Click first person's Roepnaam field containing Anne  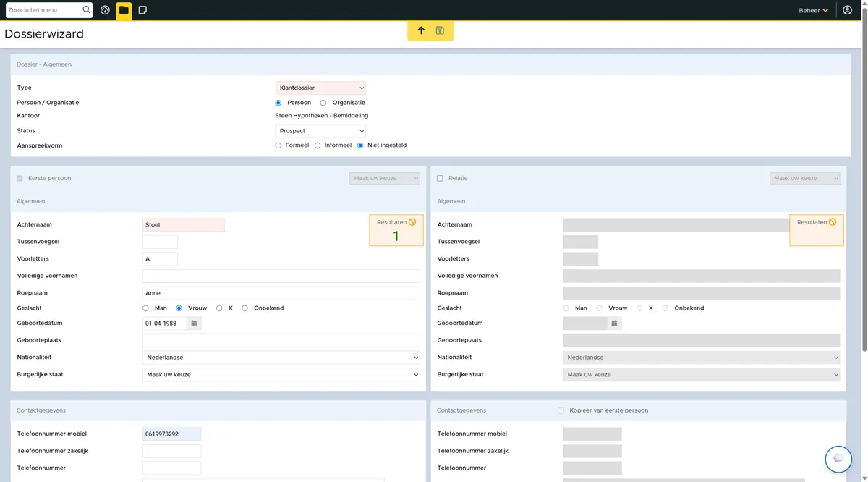(281, 293)
